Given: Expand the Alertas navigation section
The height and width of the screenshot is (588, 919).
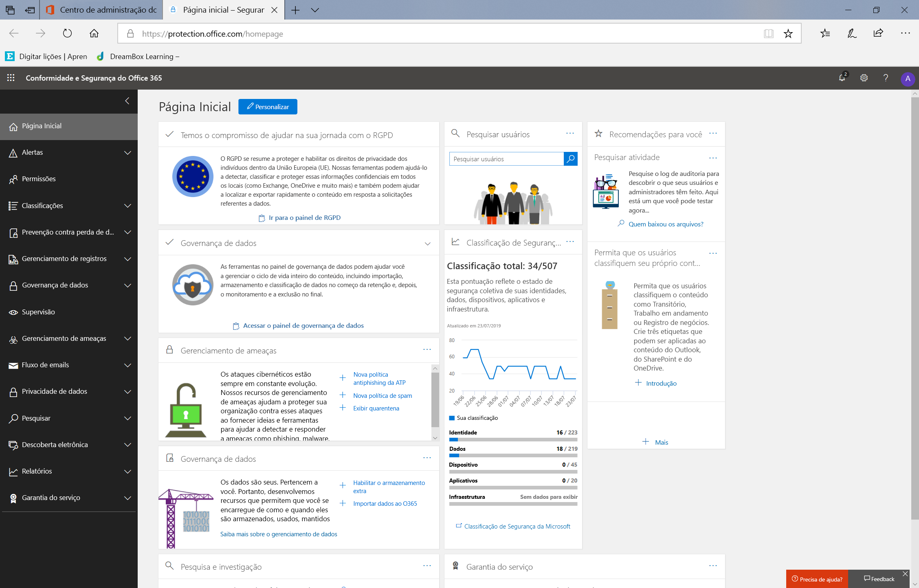Looking at the screenshot, I should point(128,153).
